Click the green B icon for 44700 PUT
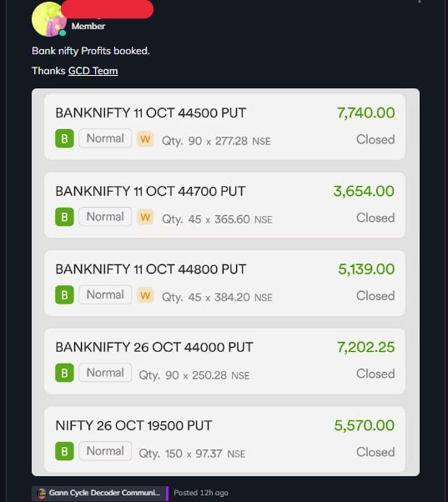The image size is (448, 502). pos(64,217)
